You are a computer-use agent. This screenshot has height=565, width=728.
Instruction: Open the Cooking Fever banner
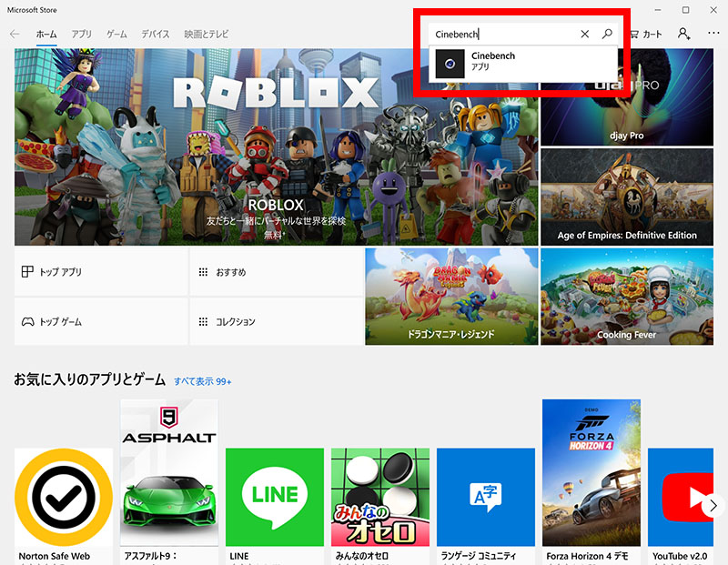tap(627, 297)
